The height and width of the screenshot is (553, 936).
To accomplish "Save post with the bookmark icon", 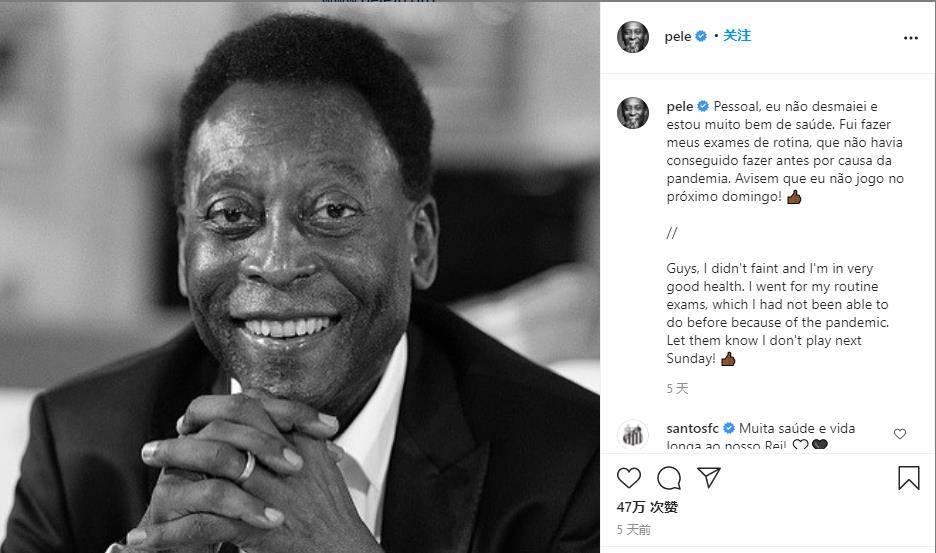I will point(908,478).
